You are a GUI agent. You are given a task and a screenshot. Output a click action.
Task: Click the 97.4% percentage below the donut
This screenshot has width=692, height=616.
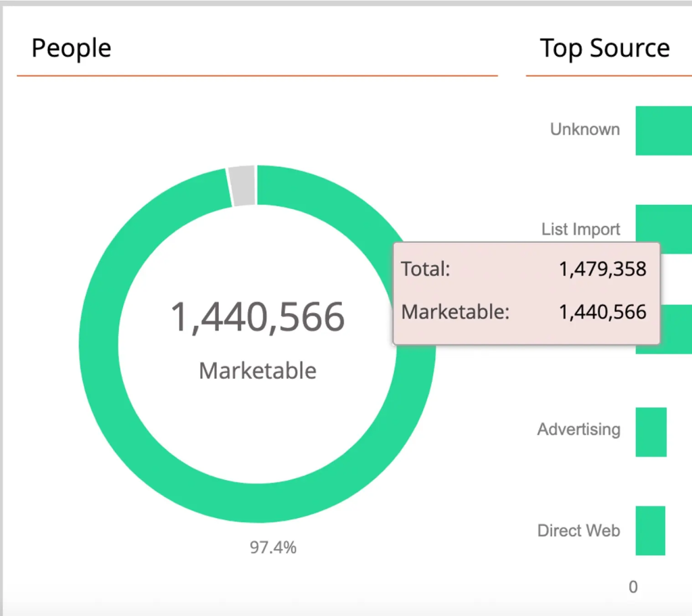273,548
